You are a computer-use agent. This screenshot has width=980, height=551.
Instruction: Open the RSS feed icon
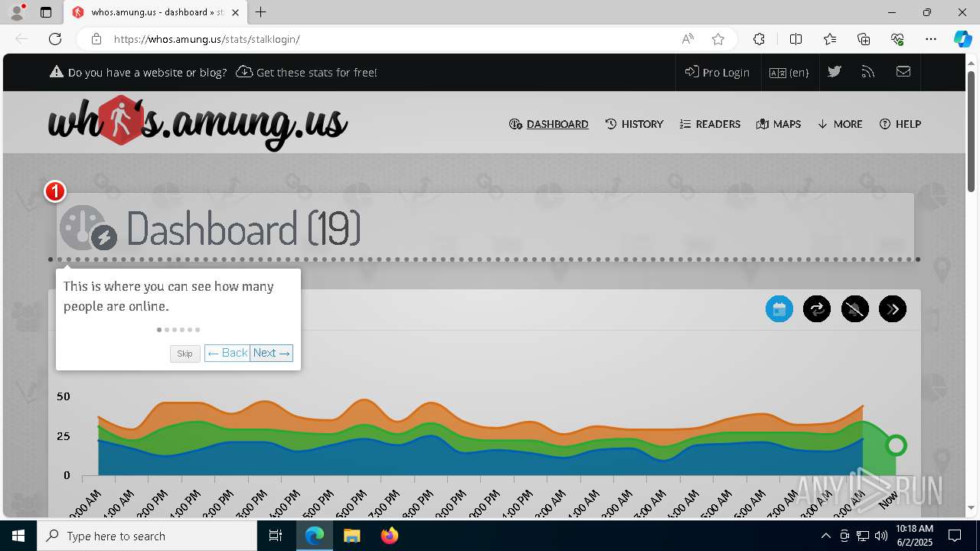tap(868, 72)
